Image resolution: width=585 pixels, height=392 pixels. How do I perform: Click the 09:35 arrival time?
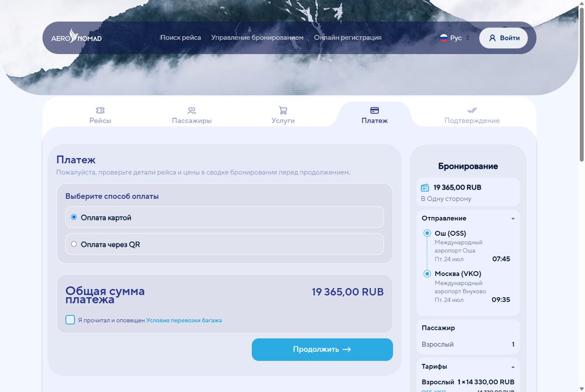(x=501, y=300)
